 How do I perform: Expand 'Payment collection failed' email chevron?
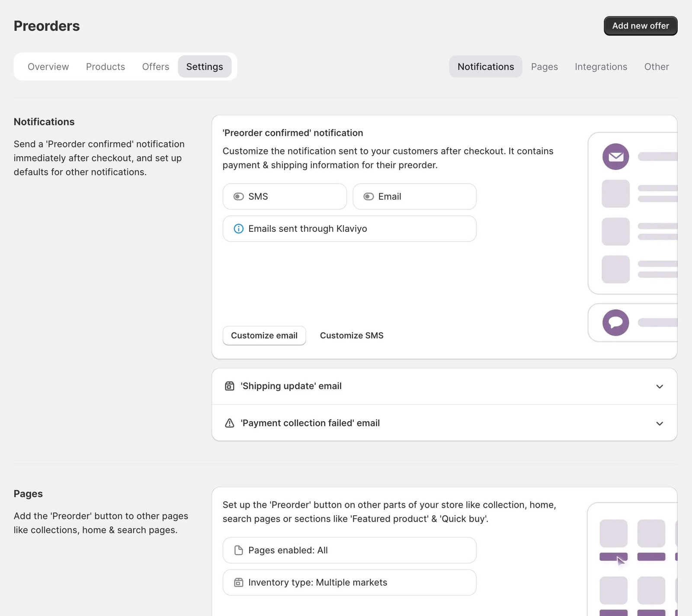pyautogui.click(x=659, y=423)
